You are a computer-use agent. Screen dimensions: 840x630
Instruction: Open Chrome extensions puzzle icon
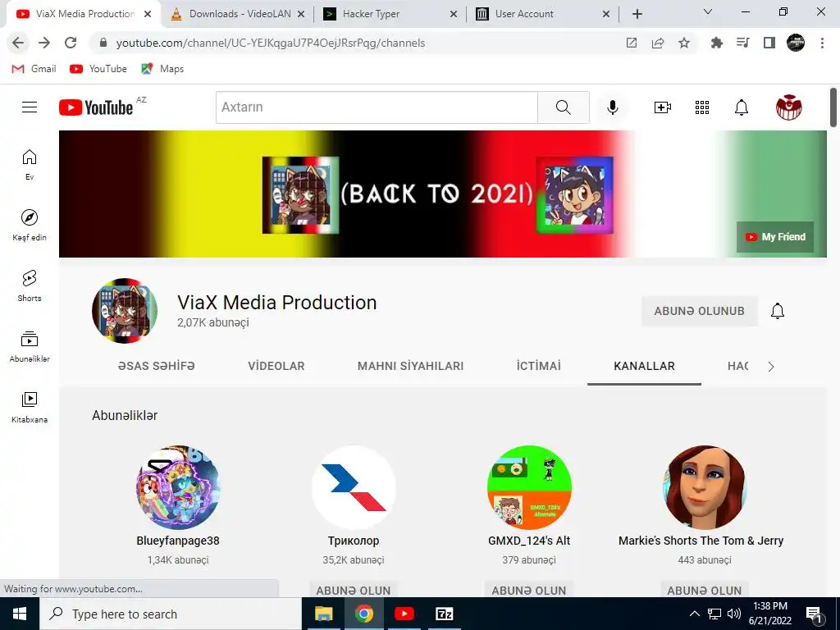(x=716, y=43)
